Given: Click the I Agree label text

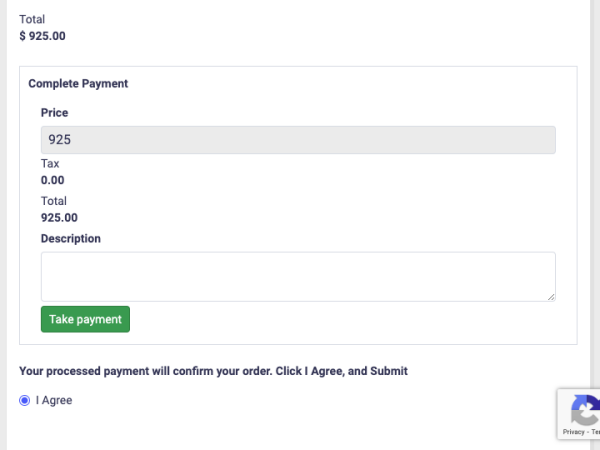Looking at the screenshot, I should [x=54, y=400].
